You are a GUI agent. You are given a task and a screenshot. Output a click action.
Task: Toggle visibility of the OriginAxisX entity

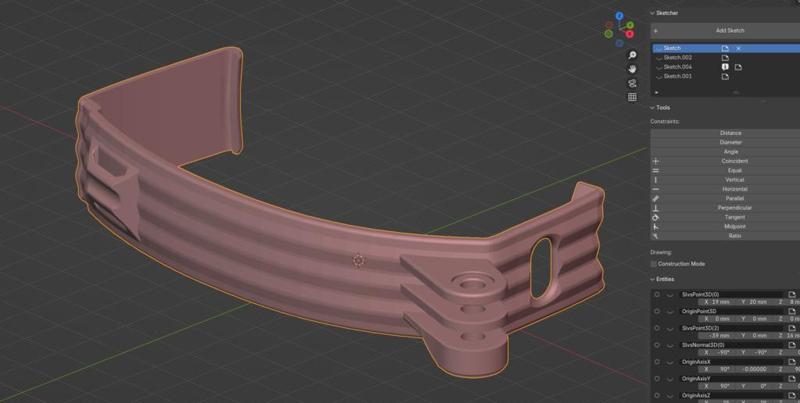[x=670, y=362]
